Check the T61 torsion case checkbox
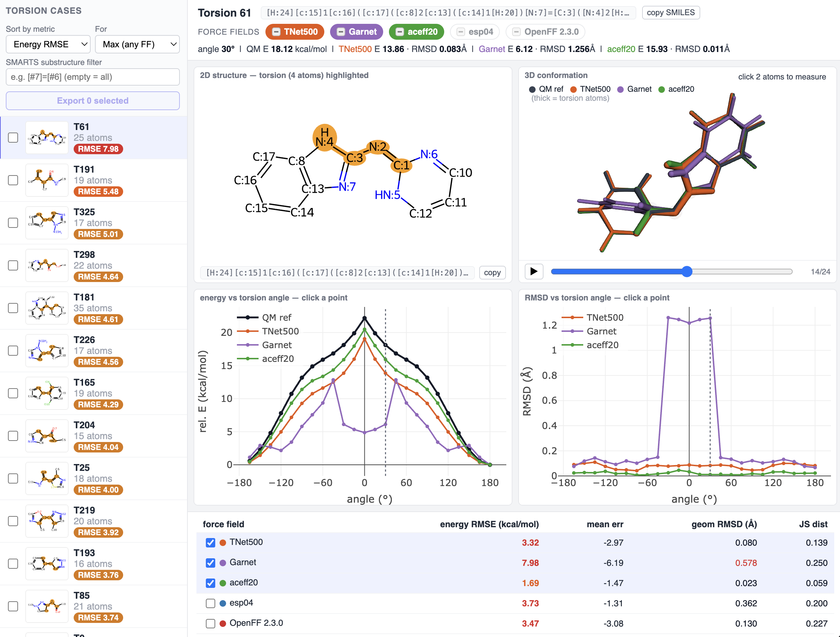This screenshot has width=840, height=637. (13, 138)
